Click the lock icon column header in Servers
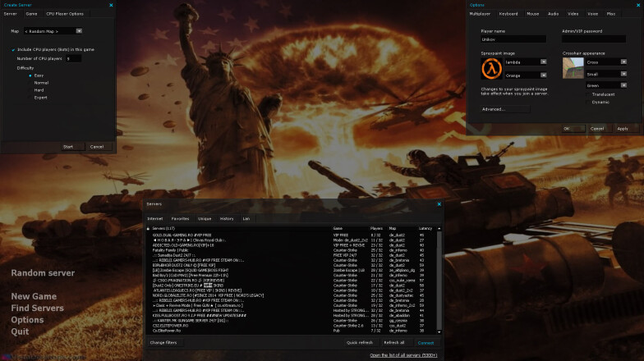The image size is (644, 361). [148, 228]
